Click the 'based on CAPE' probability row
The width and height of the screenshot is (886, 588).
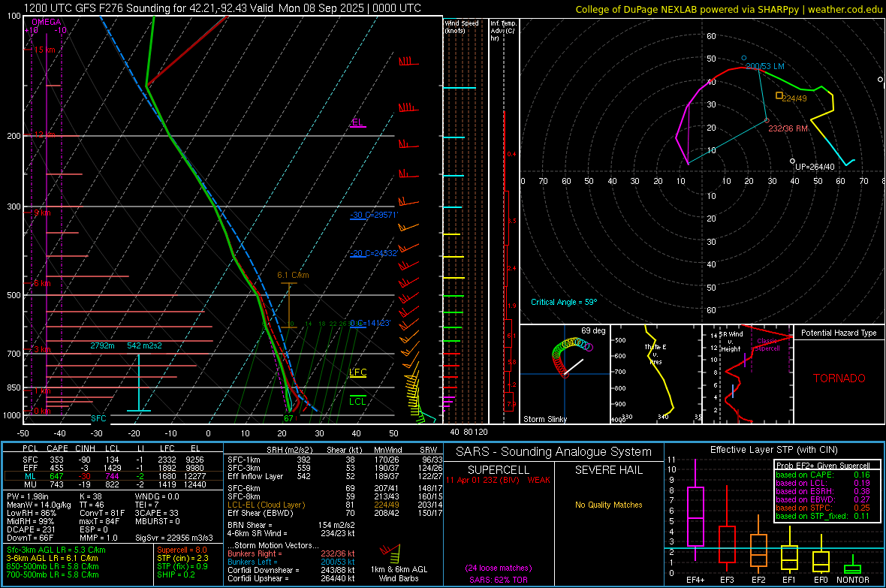pyautogui.click(x=823, y=475)
